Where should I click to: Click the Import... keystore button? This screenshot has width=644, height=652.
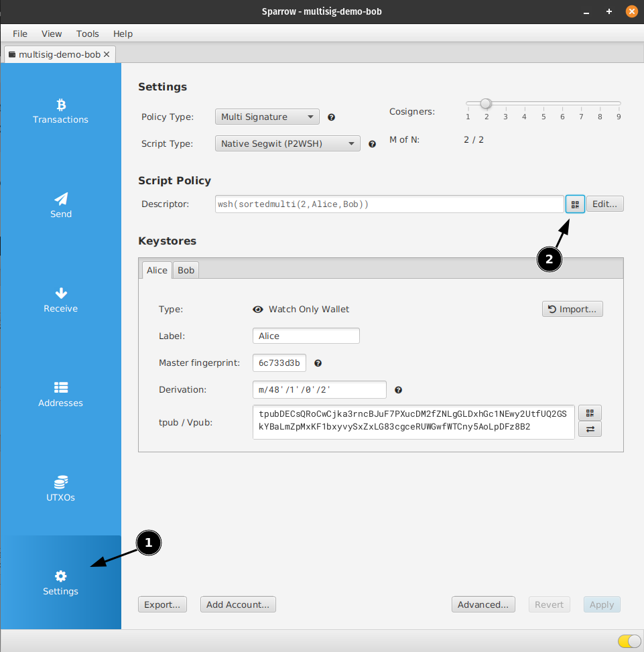coord(572,309)
